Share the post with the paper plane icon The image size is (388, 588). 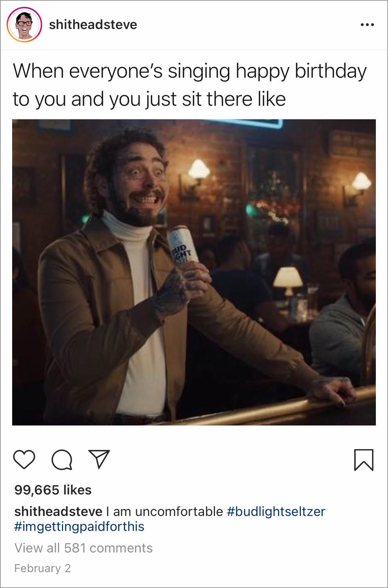99,459
